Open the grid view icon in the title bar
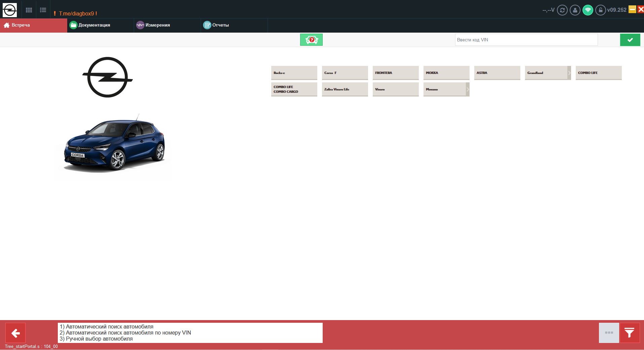Image resolution: width=644 pixels, height=350 pixels. (29, 10)
